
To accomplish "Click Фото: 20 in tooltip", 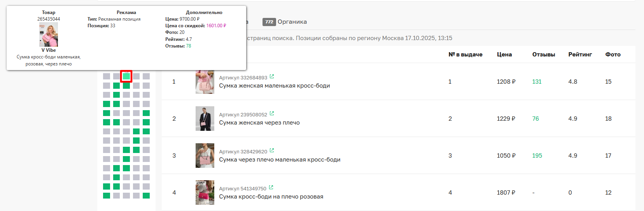I will [175, 32].
